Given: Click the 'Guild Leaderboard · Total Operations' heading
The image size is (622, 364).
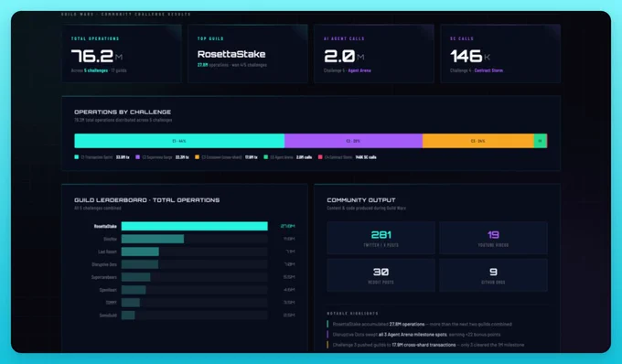Looking at the screenshot, I should 146,200.
